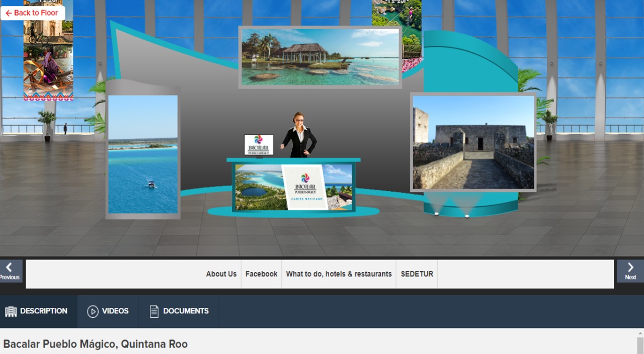This screenshot has height=354, width=644.
Task: Switch to the Videos tab
Action: click(x=108, y=311)
